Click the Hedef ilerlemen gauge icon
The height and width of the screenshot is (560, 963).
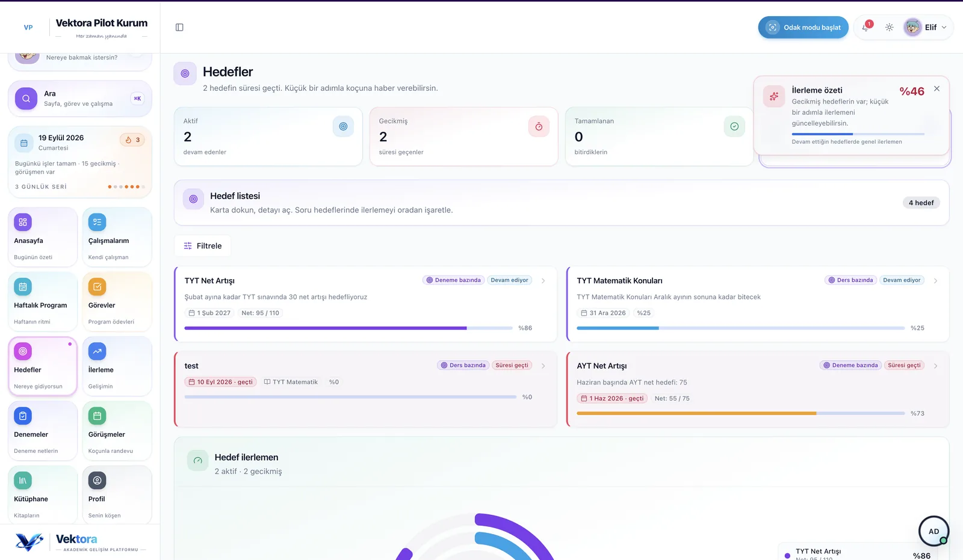(197, 460)
